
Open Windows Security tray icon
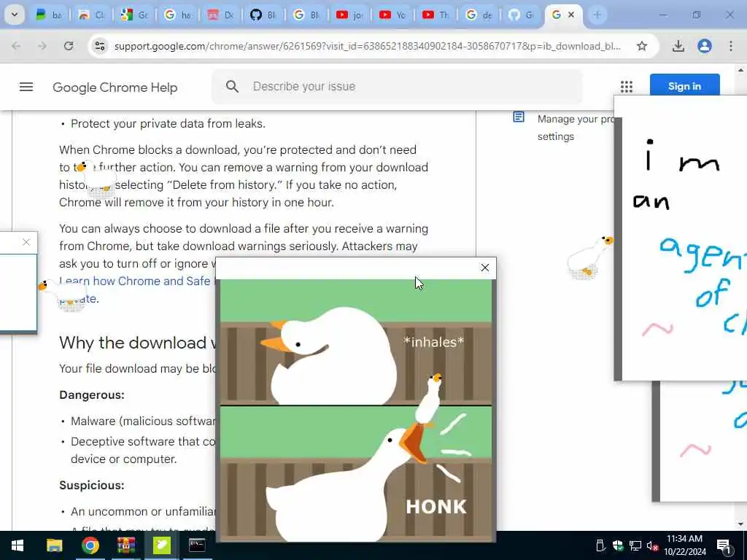point(618,545)
